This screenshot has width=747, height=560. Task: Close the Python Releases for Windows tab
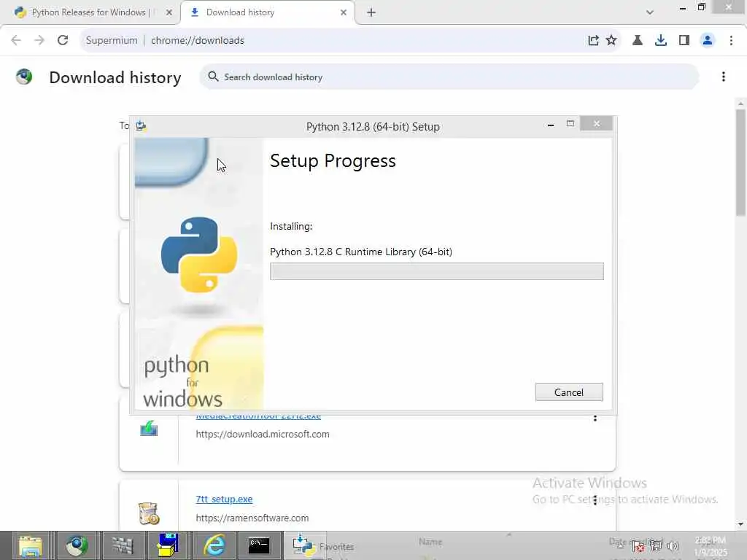[169, 12]
